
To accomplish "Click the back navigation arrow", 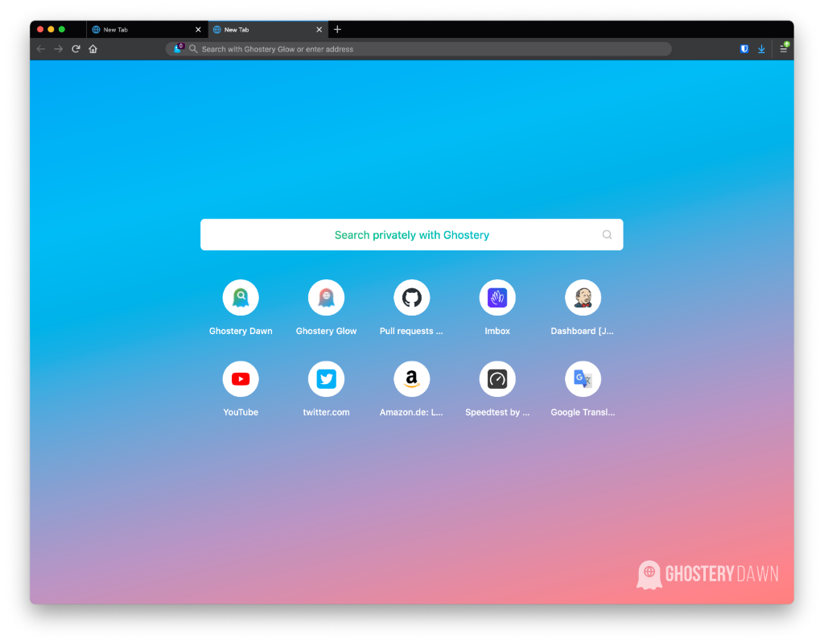I will [x=40, y=49].
